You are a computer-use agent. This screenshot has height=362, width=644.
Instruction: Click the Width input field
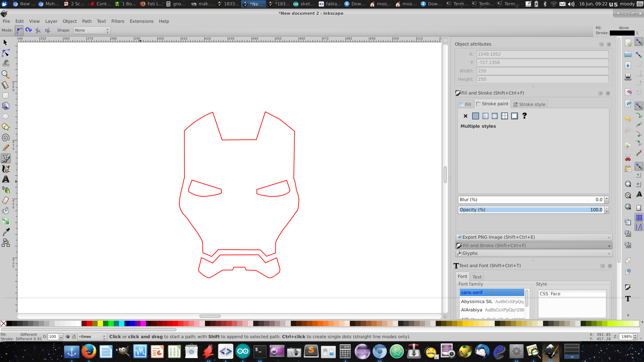point(542,71)
